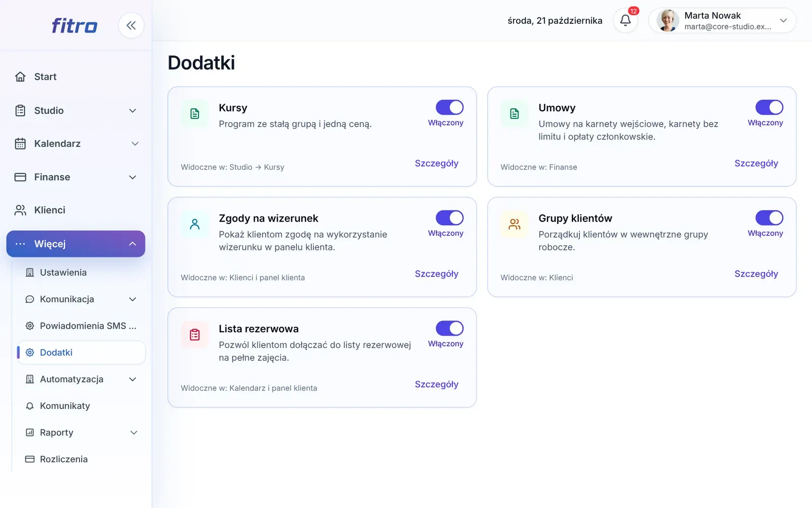This screenshot has height=508, width=812.
Task: Expand the Automatyzacja submenu chevron
Action: [132, 379]
